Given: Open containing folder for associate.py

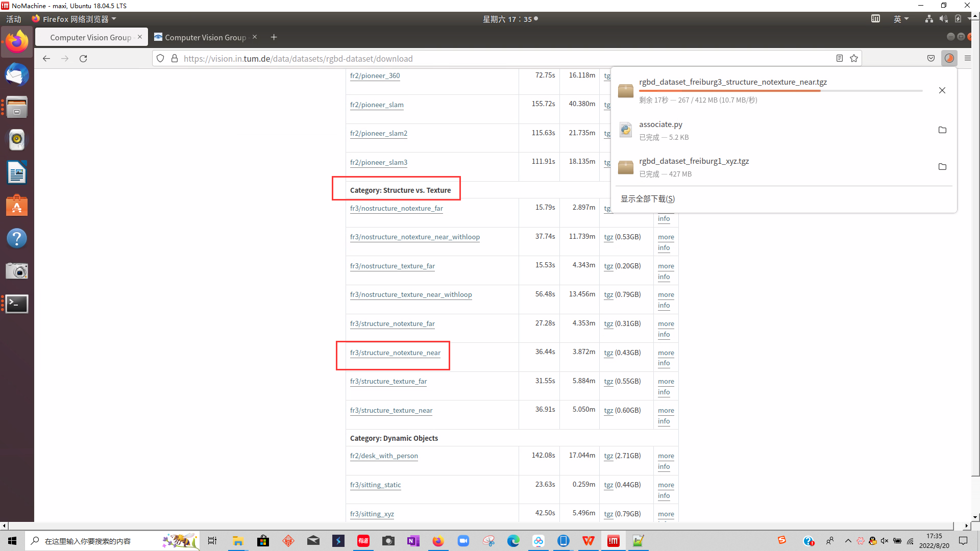Looking at the screenshot, I should pyautogui.click(x=942, y=130).
